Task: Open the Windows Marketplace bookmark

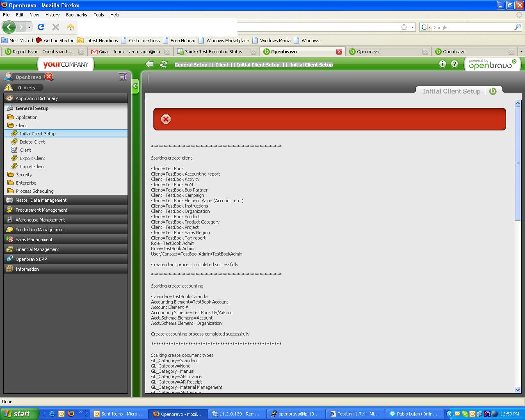Action: pyautogui.click(x=224, y=41)
